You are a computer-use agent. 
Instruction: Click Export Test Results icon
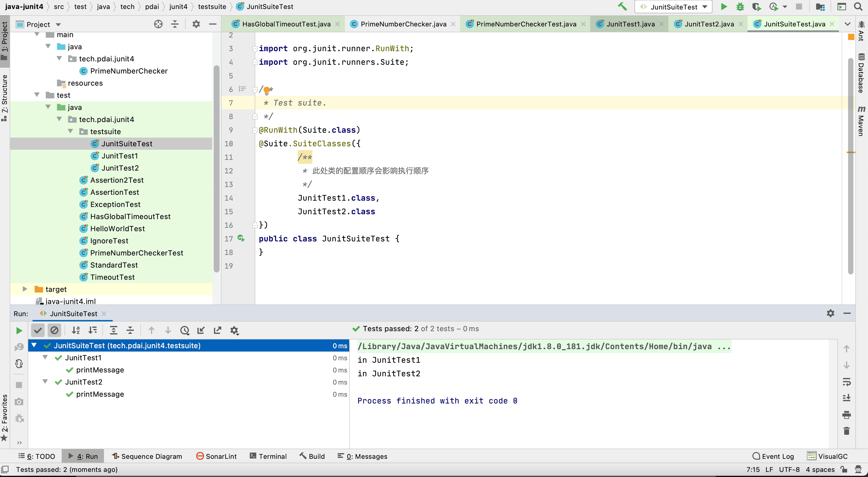tap(217, 330)
